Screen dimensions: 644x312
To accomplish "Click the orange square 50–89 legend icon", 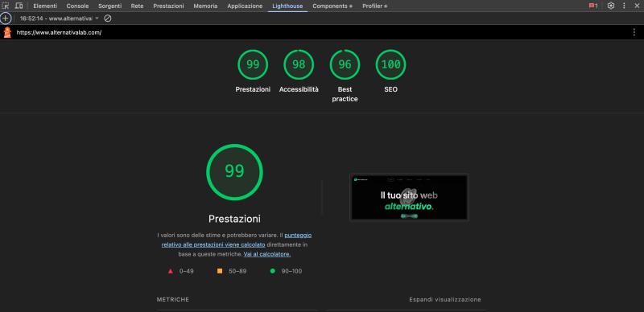I will [x=220, y=271].
